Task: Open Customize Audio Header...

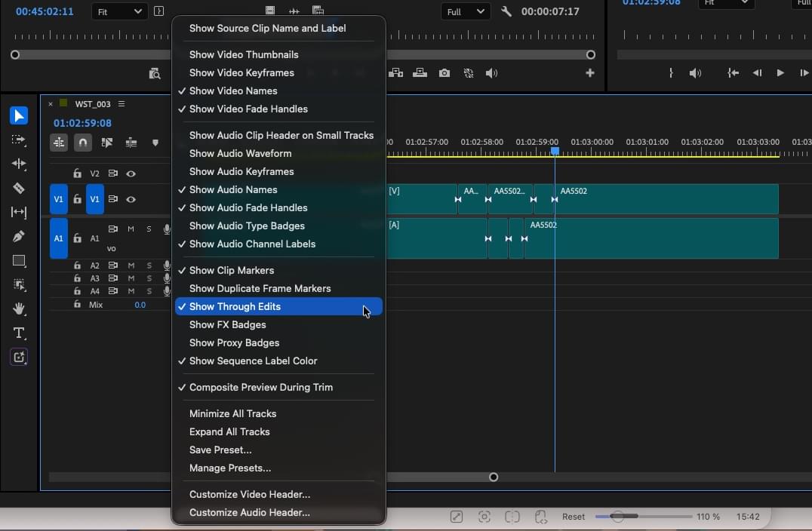Action: (278, 512)
